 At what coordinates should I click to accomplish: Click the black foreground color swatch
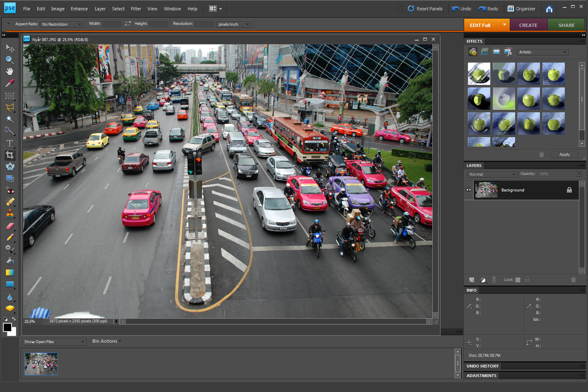(x=7, y=327)
